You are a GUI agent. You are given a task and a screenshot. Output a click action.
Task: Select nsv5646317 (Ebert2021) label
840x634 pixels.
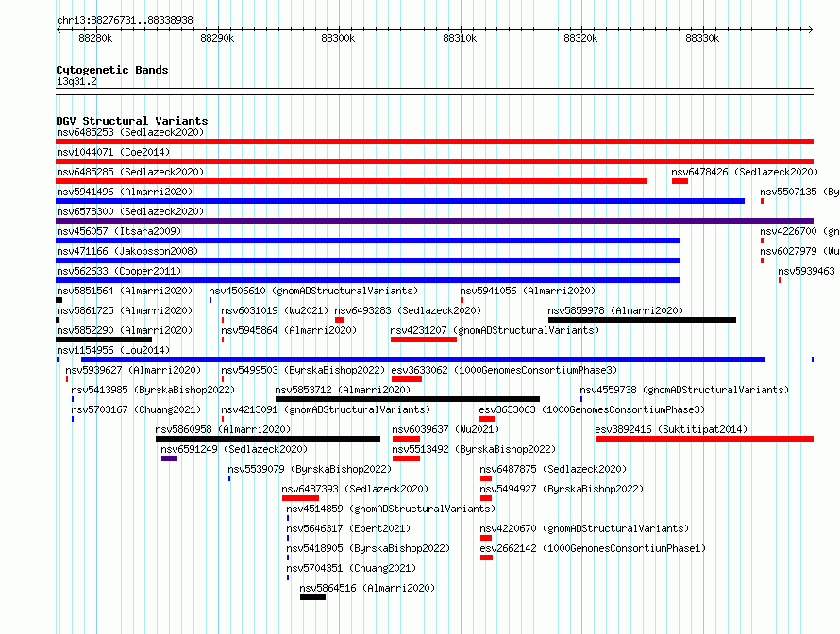(x=348, y=528)
